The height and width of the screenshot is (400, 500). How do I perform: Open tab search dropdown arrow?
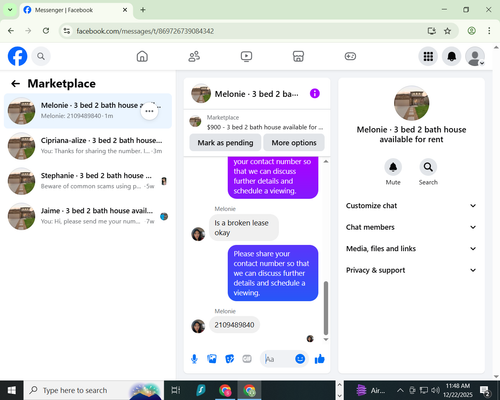[10, 10]
